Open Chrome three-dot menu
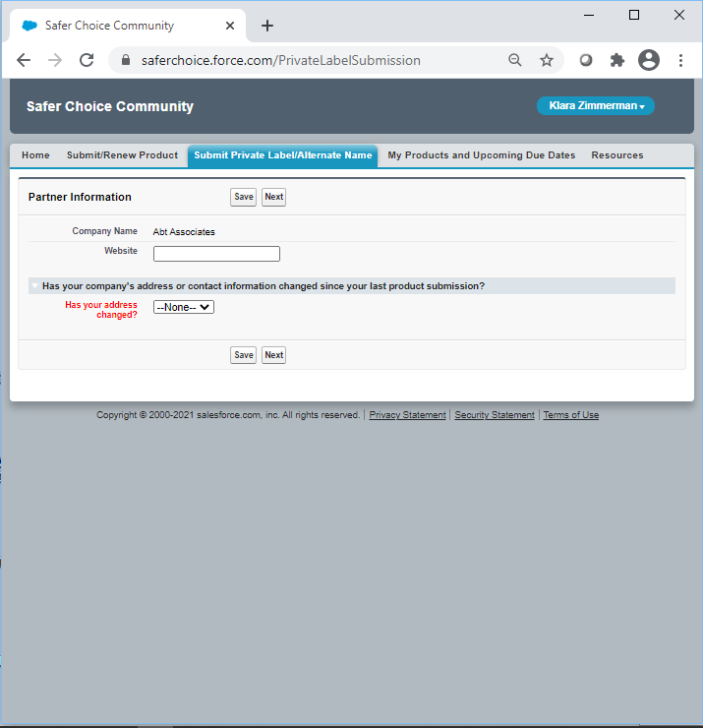The image size is (703, 728). point(680,60)
